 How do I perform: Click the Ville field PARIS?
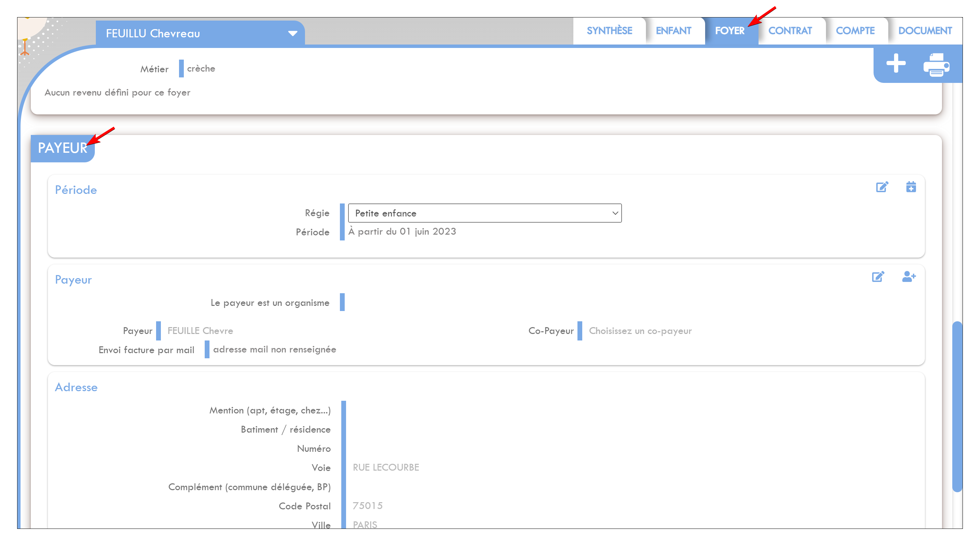[x=365, y=525]
